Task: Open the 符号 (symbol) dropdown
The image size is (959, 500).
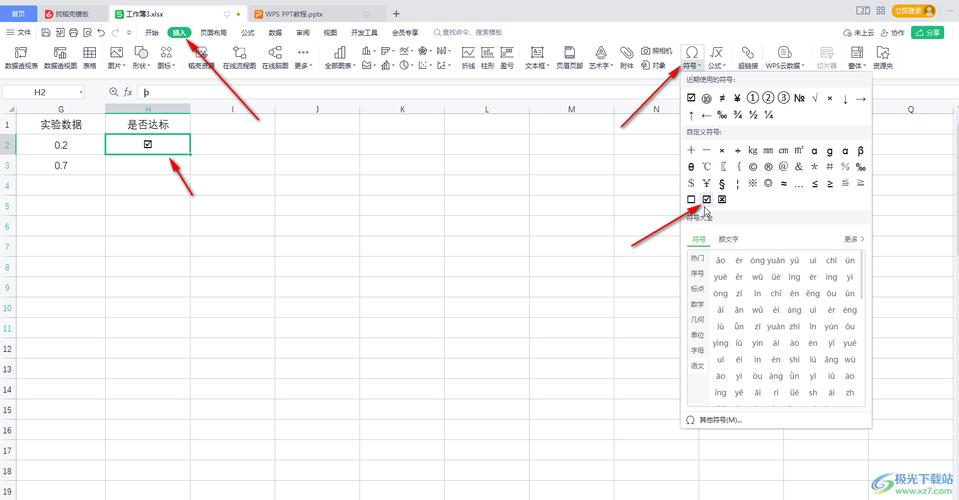Action: (692, 57)
